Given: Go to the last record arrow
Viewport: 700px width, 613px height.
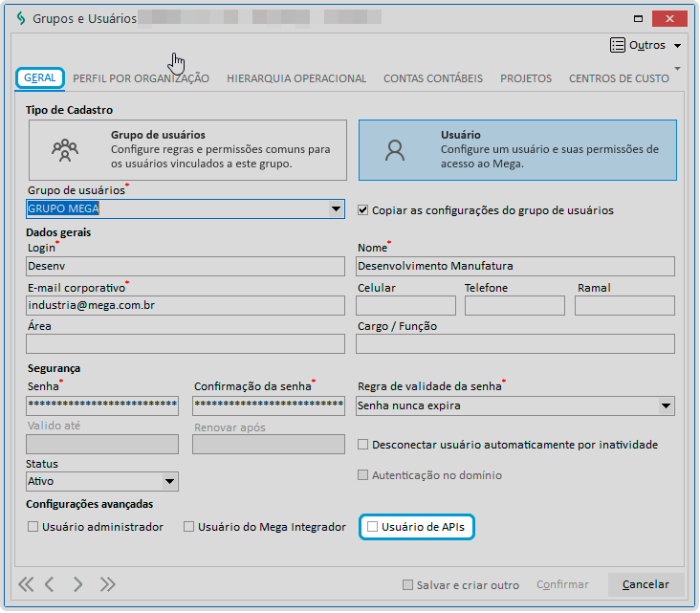Looking at the screenshot, I should pos(108,584).
